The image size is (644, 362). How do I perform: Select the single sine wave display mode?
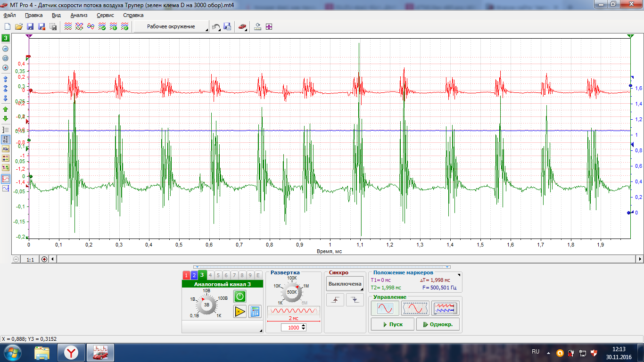tap(385, 308)
